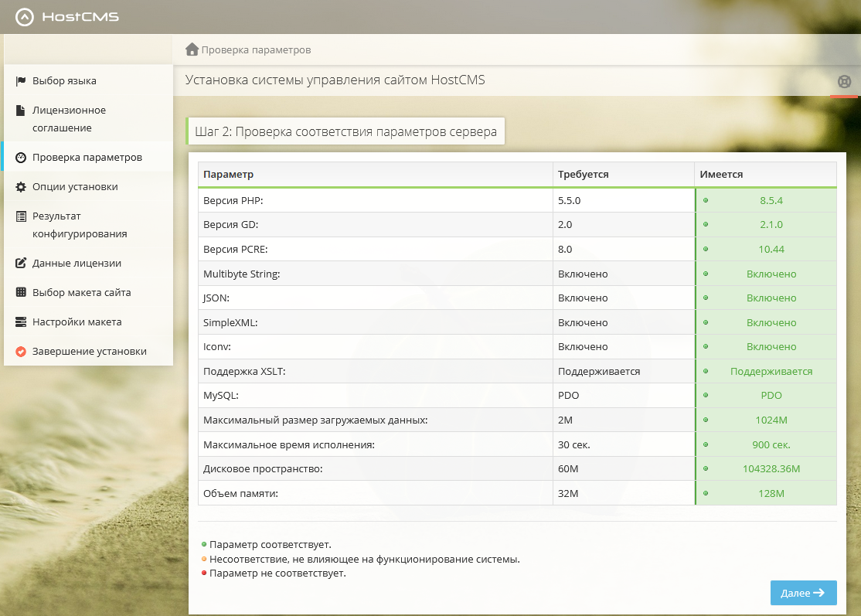The height and width of the screenshot is (616, 861).
Task: Click the Объем памяти: row label
Action: click(x=240, y=494)
